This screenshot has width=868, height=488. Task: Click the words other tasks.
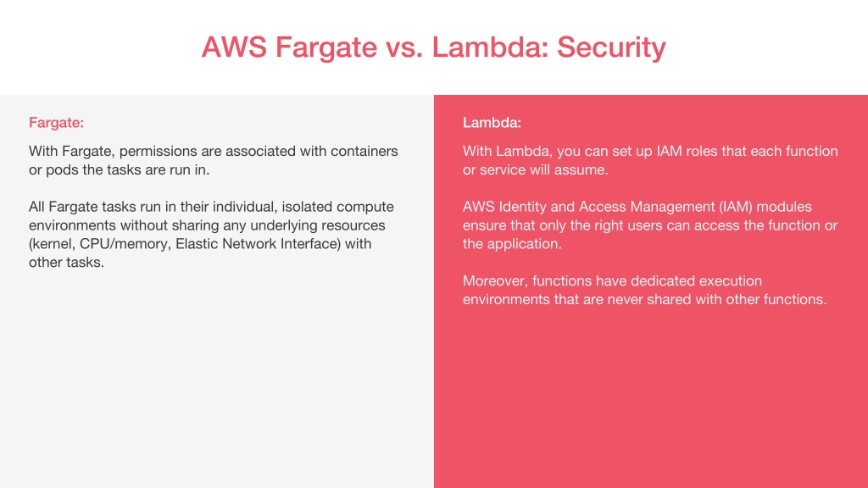(x=66, y=263)
